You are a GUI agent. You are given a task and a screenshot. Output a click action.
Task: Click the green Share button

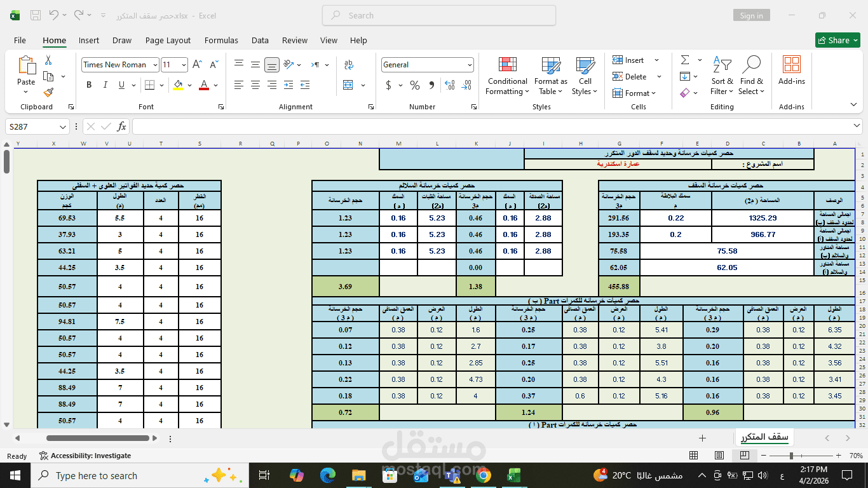(837, 40)
